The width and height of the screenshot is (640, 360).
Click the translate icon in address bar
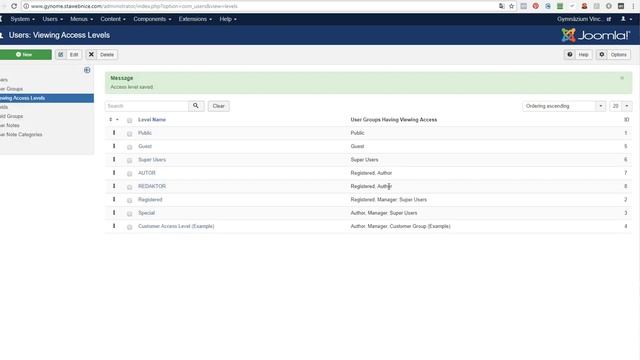[502, 6]
